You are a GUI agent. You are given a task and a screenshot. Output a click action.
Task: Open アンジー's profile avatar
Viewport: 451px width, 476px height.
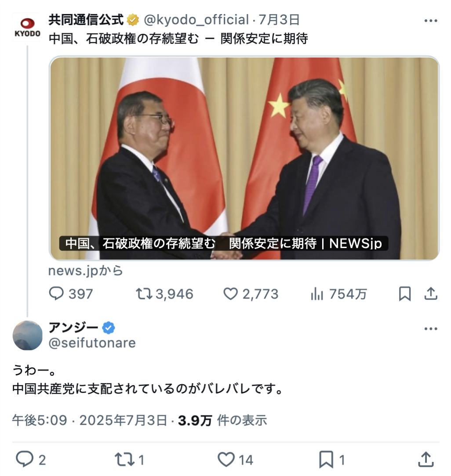[27, 335]
